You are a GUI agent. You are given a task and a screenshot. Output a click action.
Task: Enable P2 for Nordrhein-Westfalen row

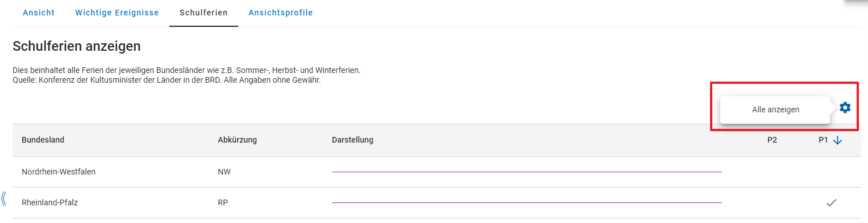[x=772, y=172]
